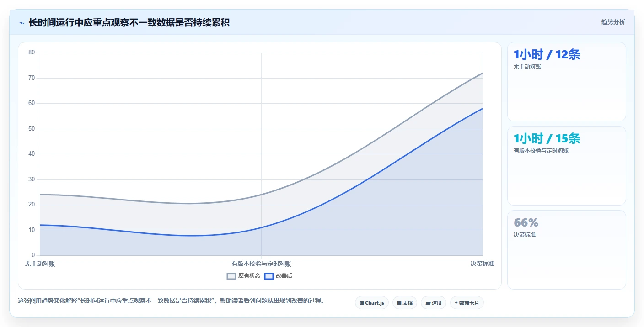Click the 无主动对账 caption in first card
Image resolution: width=644 pixels, height=327 pixels.
(x=527, y=67)
